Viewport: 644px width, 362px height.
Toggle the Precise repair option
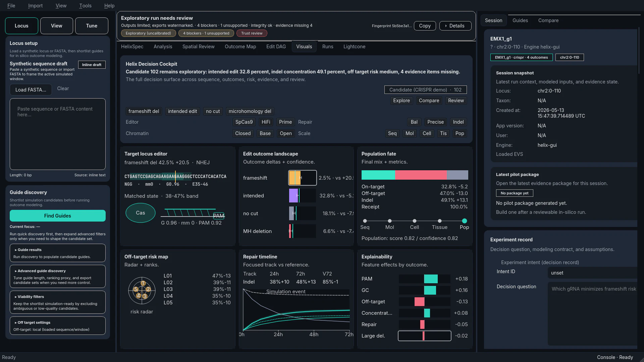click(435, 122)
